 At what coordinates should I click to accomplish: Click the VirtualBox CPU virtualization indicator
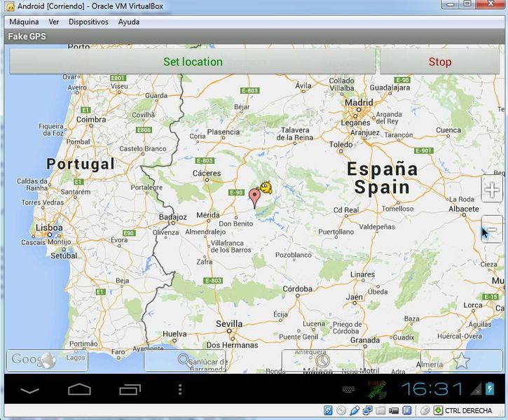click(x=407, y=411)
